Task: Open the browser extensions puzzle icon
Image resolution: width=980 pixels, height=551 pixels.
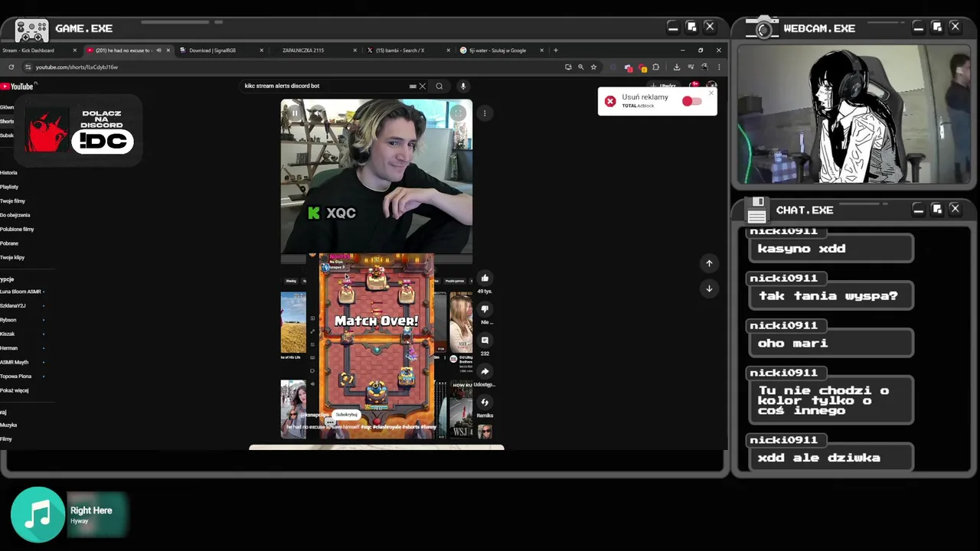Action: pos(655,67)
